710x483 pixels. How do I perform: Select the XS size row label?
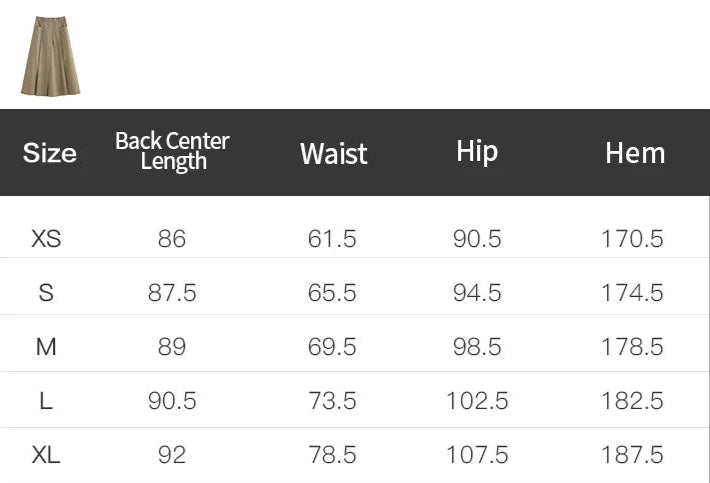pos(46,239)
